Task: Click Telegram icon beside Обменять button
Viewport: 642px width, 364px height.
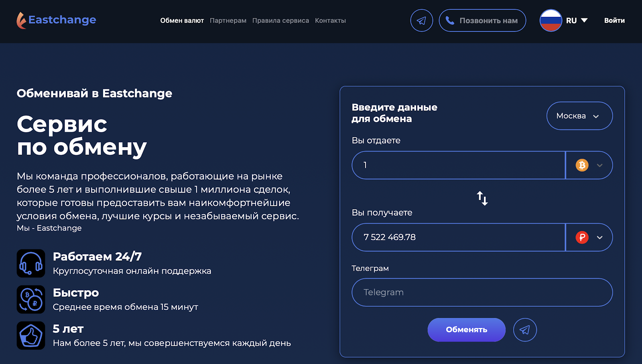Action: point(525,330)
